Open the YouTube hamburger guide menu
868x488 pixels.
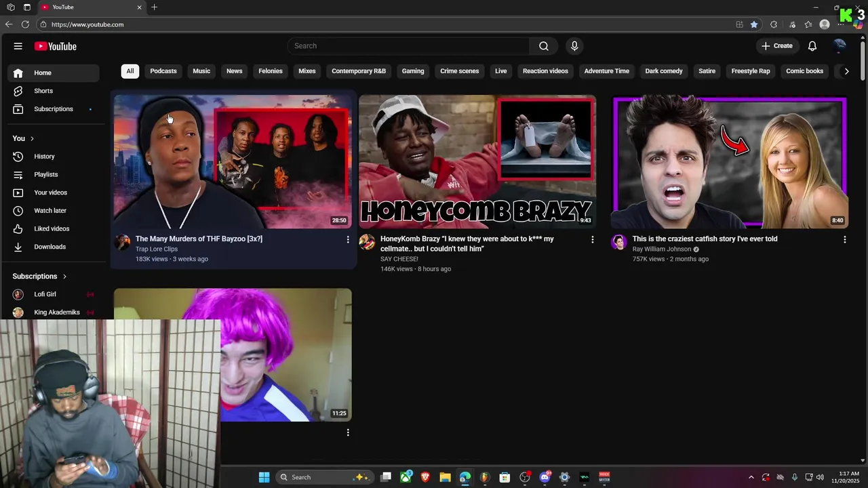point(18,46)
